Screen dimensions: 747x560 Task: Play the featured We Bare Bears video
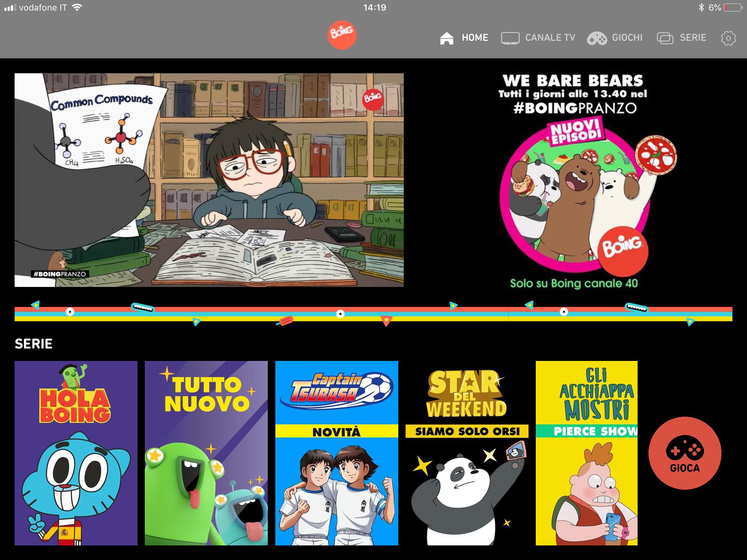[209, 180]
